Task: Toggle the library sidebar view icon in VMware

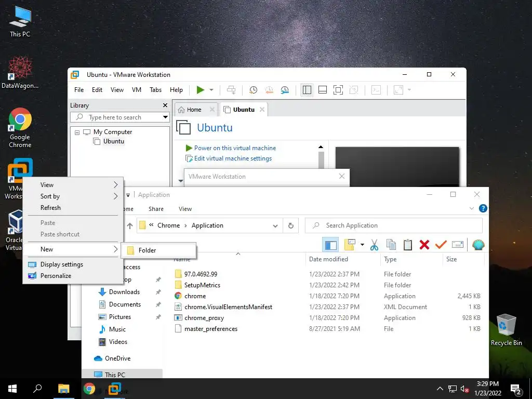Action: click(x=307, y=90)
